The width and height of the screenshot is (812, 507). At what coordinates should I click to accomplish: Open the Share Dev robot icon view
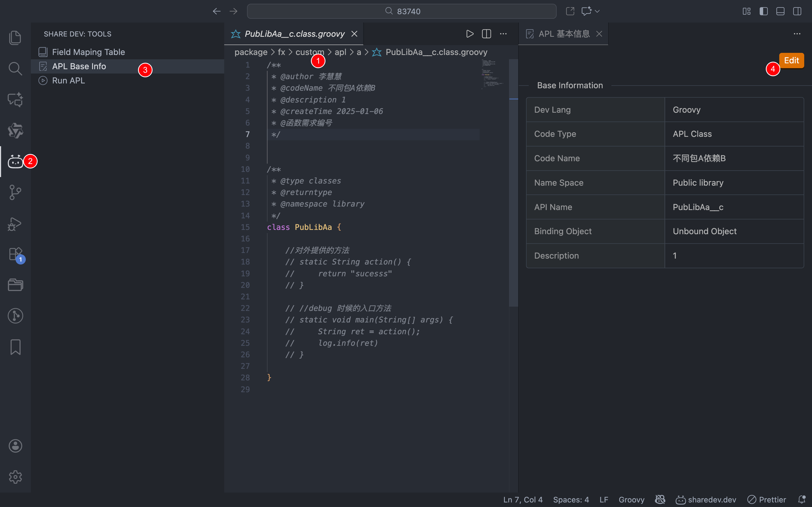[15, 161]
